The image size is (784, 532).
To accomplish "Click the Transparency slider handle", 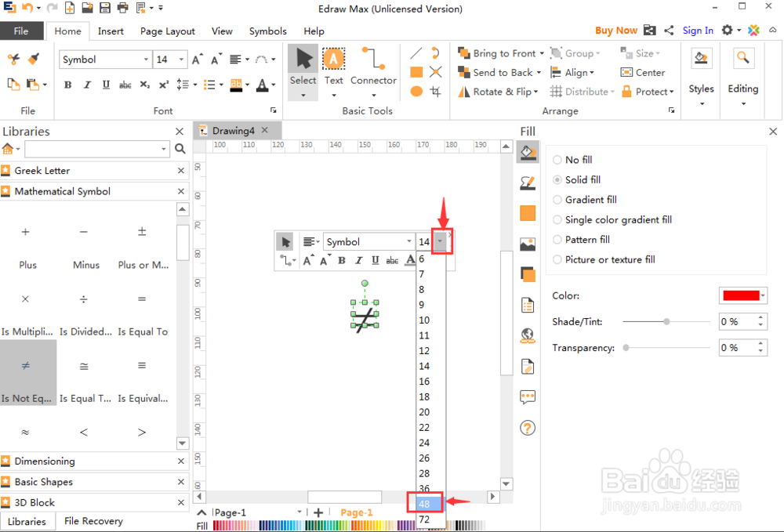I will [x=626, y=348].
